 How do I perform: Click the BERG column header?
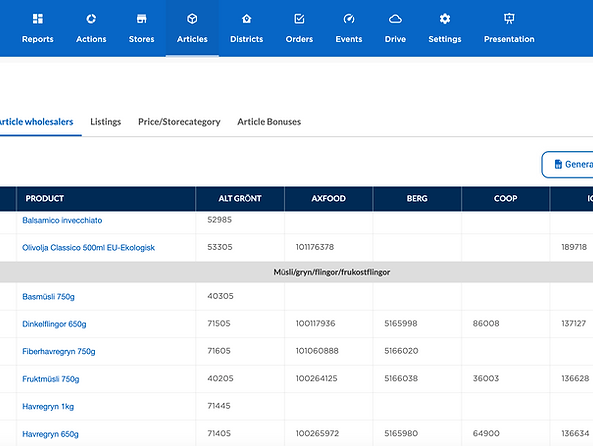[417, 199]
